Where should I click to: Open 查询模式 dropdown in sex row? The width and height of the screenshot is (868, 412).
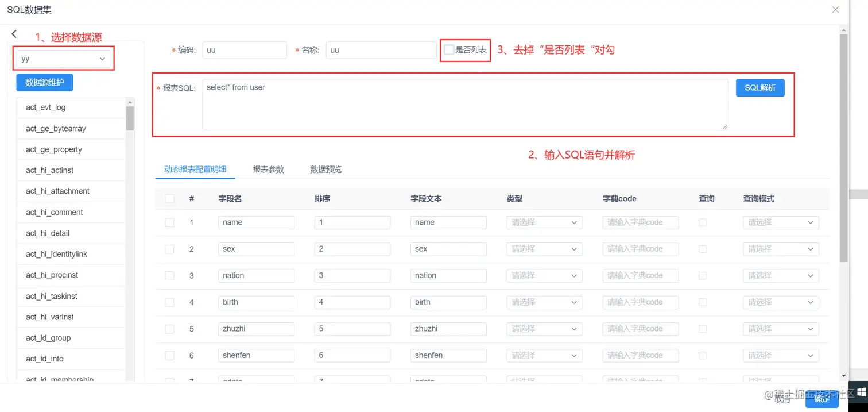point(781,249)
